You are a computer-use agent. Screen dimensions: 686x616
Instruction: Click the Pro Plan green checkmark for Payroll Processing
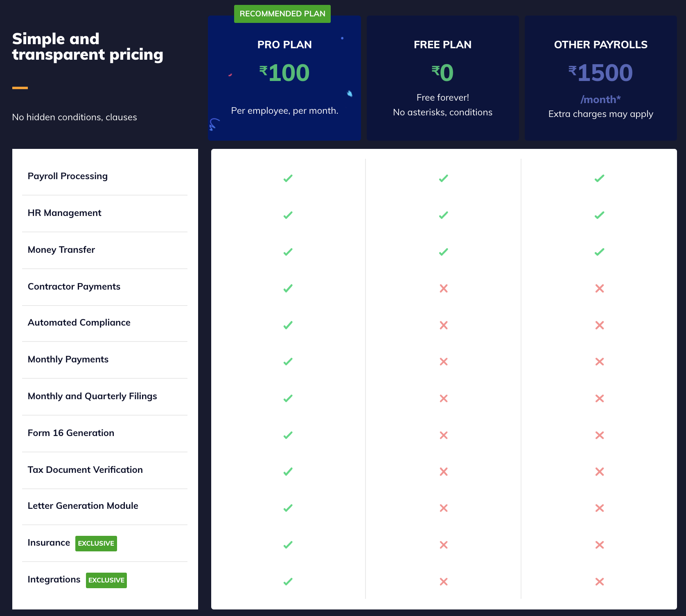click(287, 178)
